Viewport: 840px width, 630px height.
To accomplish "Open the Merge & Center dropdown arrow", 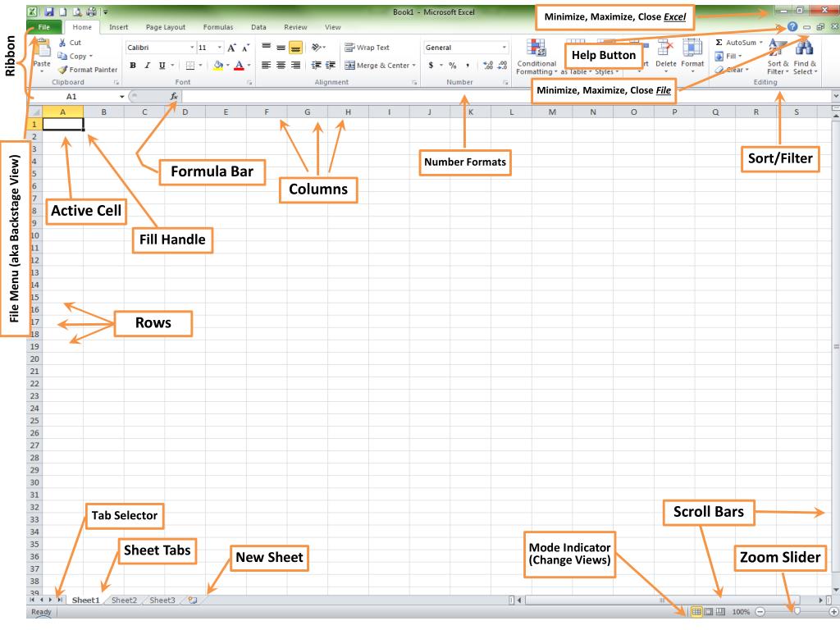I will pos(414,66).
